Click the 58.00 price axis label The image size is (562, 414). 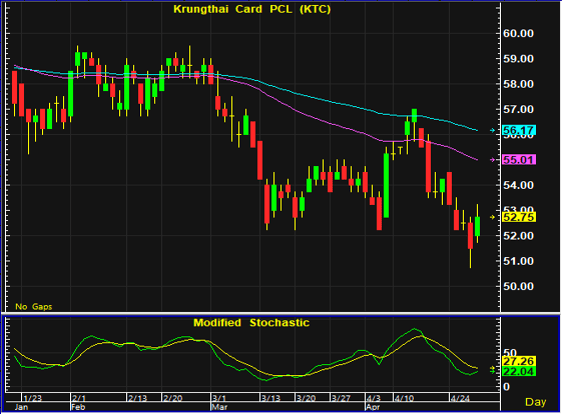(518, 84)
